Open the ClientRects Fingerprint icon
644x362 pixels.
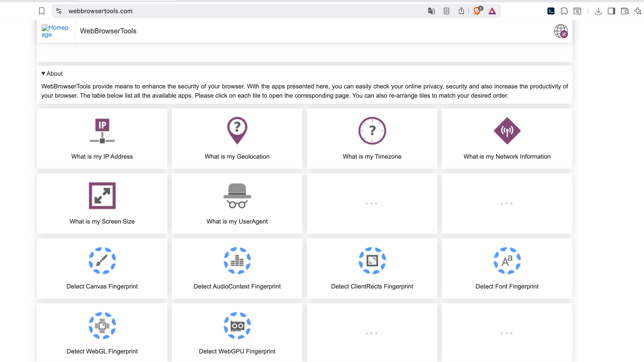tap(372, 260)
